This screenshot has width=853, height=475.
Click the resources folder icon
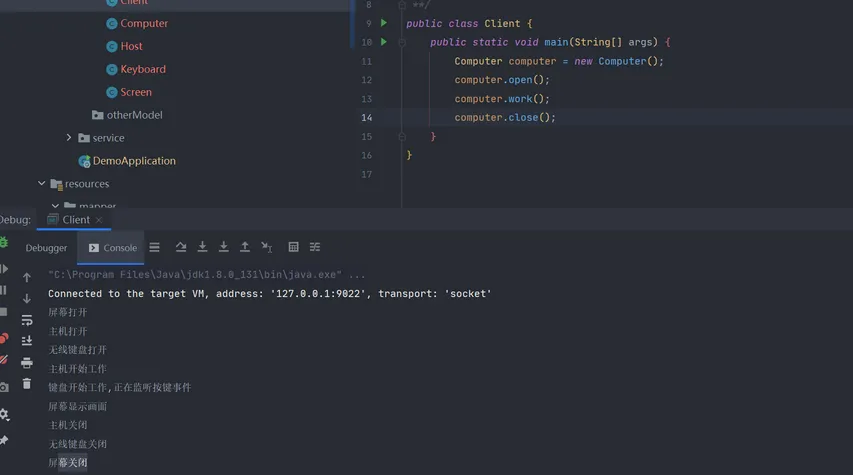(56, 184)
